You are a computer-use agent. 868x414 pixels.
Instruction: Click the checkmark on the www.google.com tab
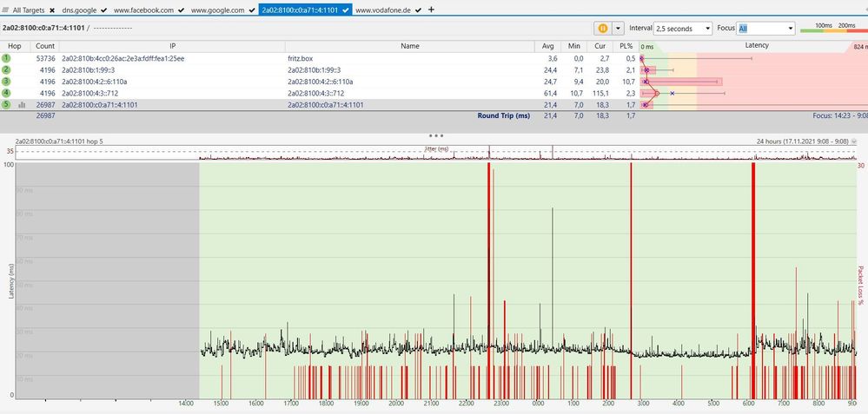tap(251, 10)
